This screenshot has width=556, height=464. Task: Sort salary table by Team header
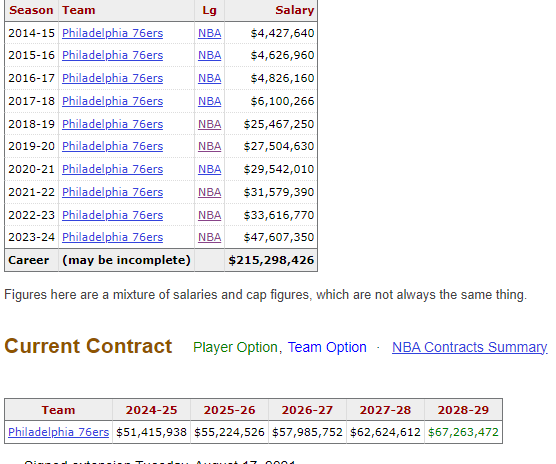pyautogui.click(x=126, y=10)
